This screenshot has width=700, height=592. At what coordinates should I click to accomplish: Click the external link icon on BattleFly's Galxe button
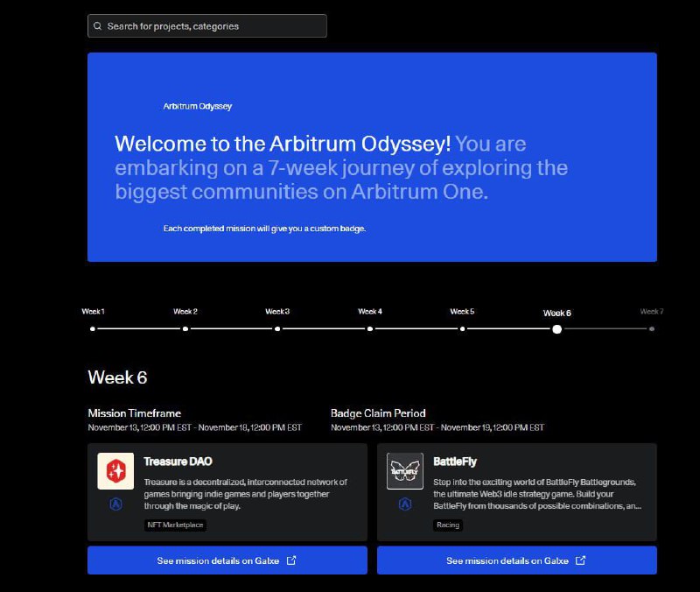(x=581, y=560)
